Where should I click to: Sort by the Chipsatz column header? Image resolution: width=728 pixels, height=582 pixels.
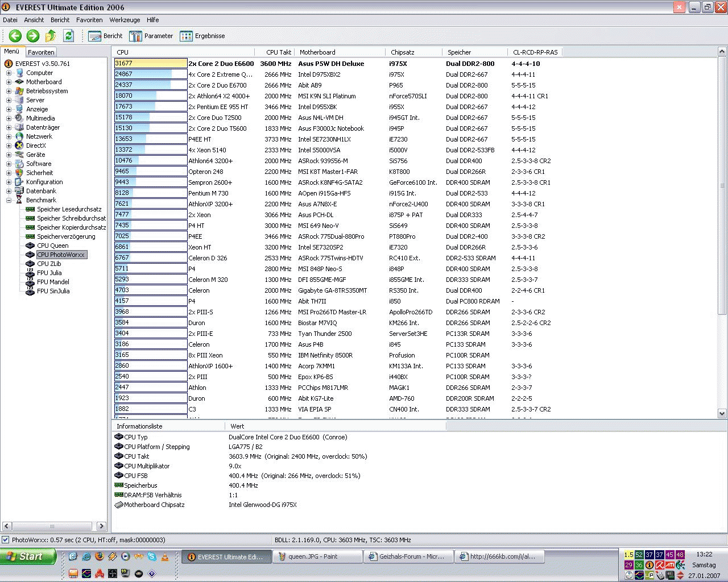(413, 52)
